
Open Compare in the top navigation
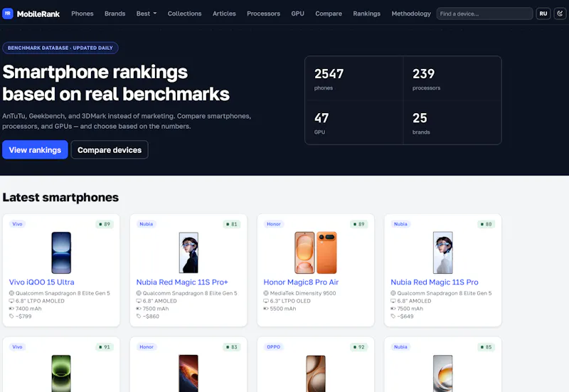click(329, 14)
